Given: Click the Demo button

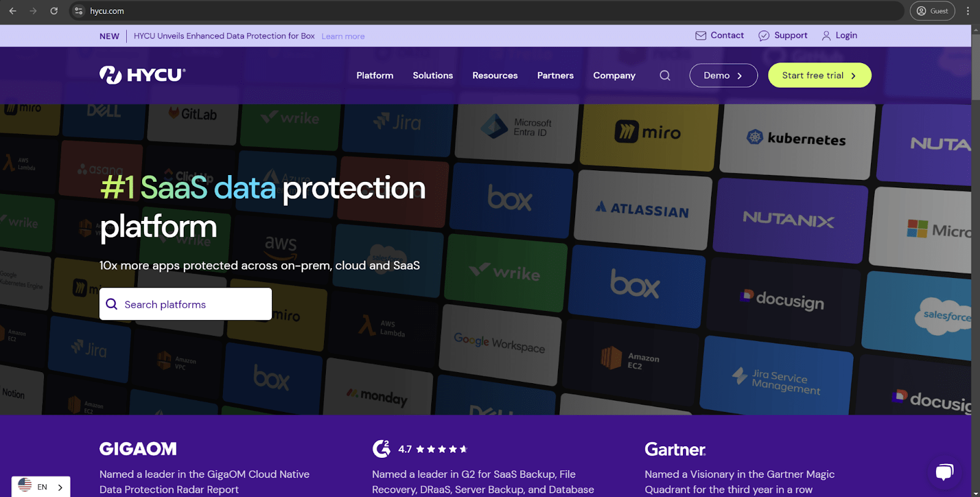Looking at the screenshot, I should (x=723, y=75).
